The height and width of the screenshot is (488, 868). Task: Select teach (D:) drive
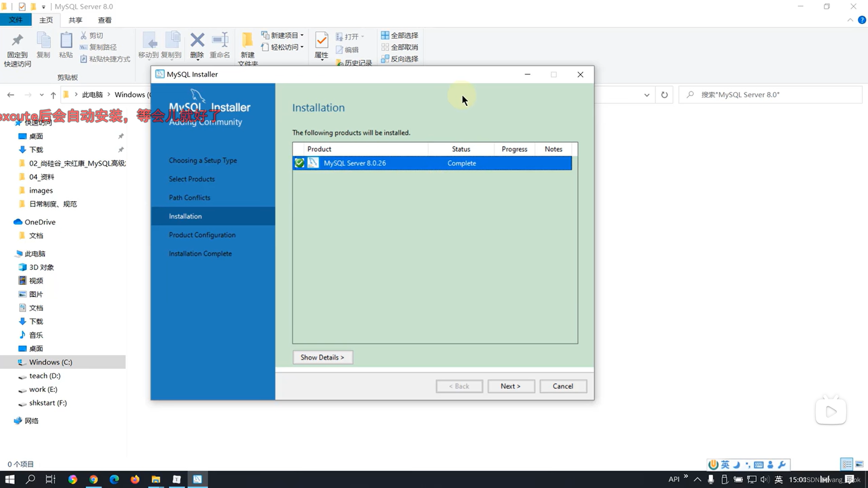pos(44,375)
